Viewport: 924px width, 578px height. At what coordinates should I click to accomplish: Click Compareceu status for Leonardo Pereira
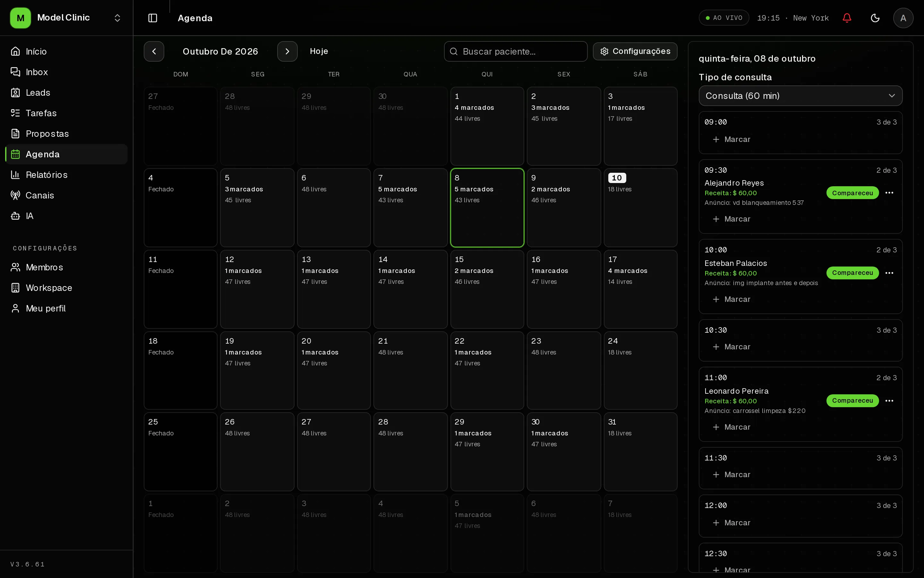click(852, 401)
